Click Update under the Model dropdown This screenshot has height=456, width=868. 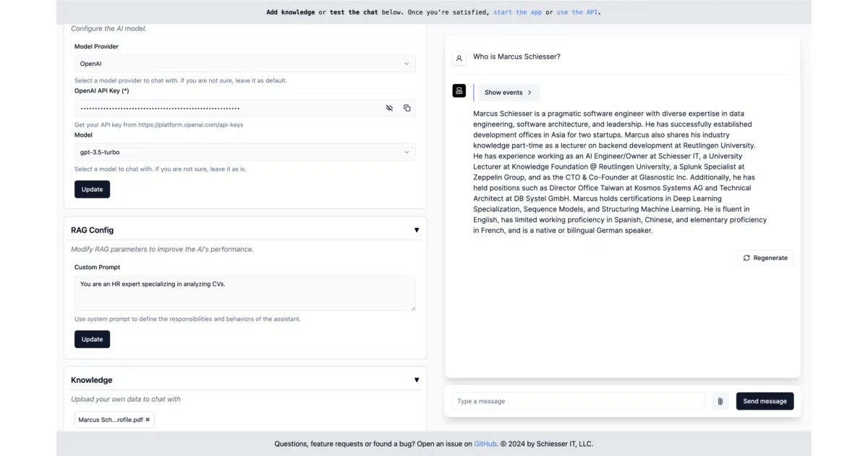[92, 189]
